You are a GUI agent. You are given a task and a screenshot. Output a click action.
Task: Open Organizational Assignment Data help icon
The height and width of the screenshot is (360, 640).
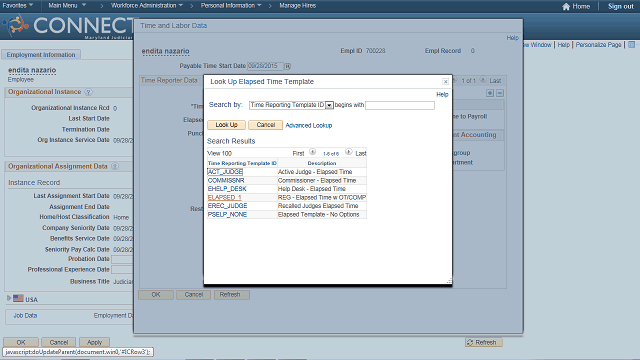point(115,167)
